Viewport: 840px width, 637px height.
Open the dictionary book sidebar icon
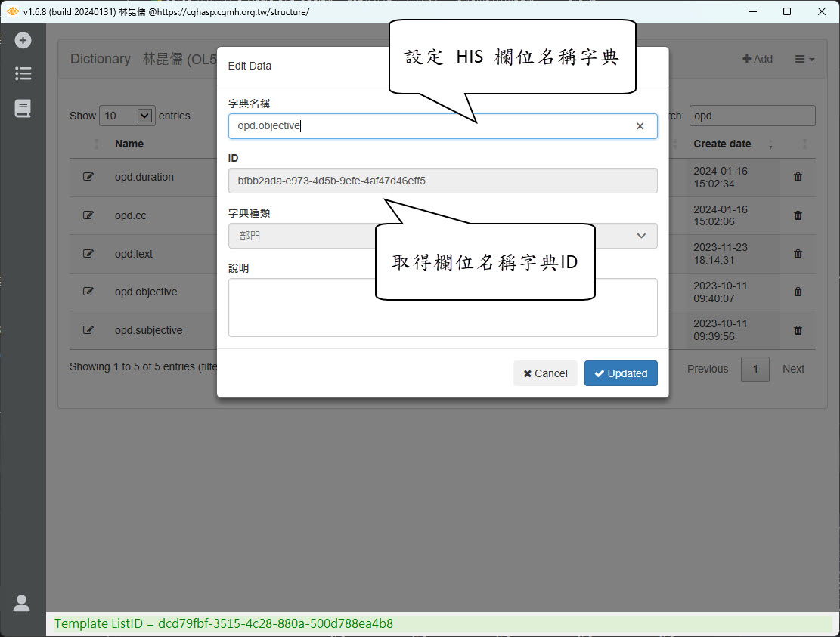coord(23,109)
